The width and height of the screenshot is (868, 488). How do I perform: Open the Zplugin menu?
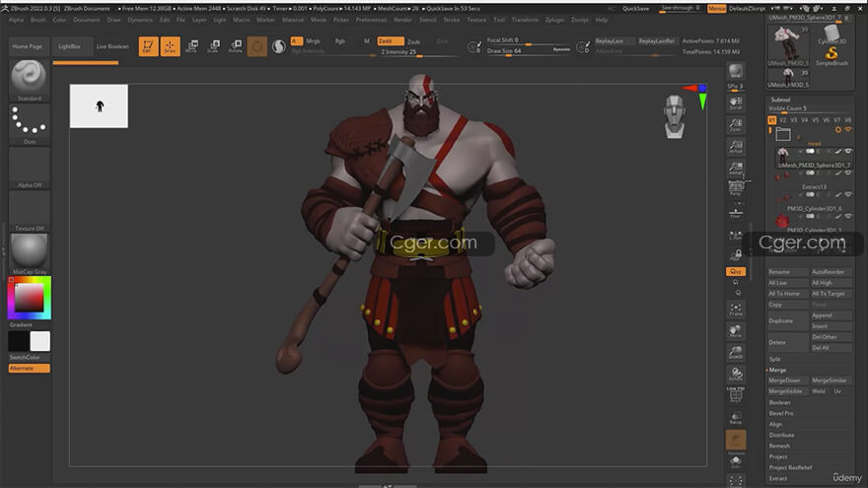coord(554,20)
